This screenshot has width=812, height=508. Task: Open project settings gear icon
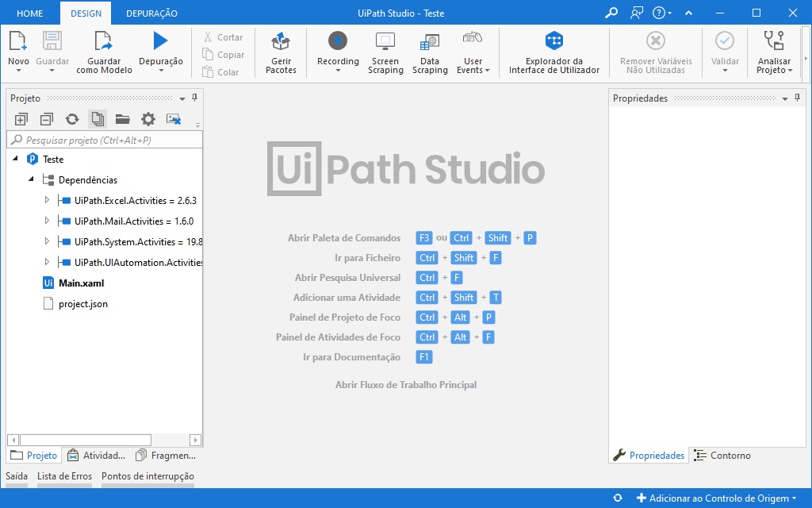[x=148, y=119]
